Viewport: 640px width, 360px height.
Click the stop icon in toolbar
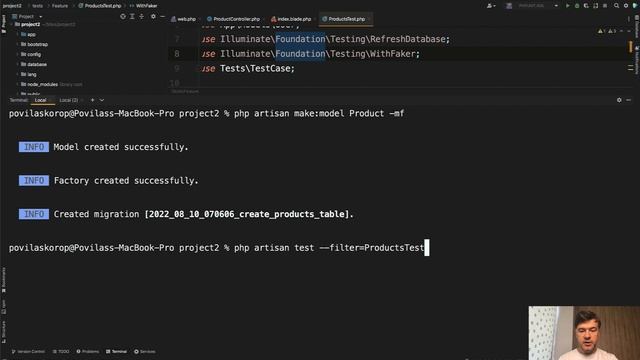point(605,6)
